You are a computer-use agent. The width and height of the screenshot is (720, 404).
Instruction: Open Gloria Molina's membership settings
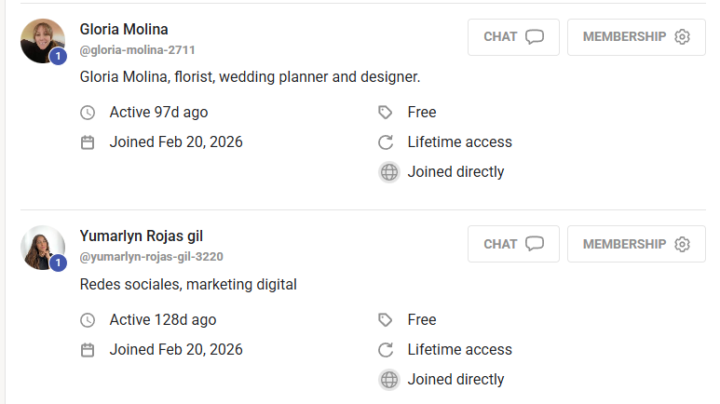pos(636,37)
